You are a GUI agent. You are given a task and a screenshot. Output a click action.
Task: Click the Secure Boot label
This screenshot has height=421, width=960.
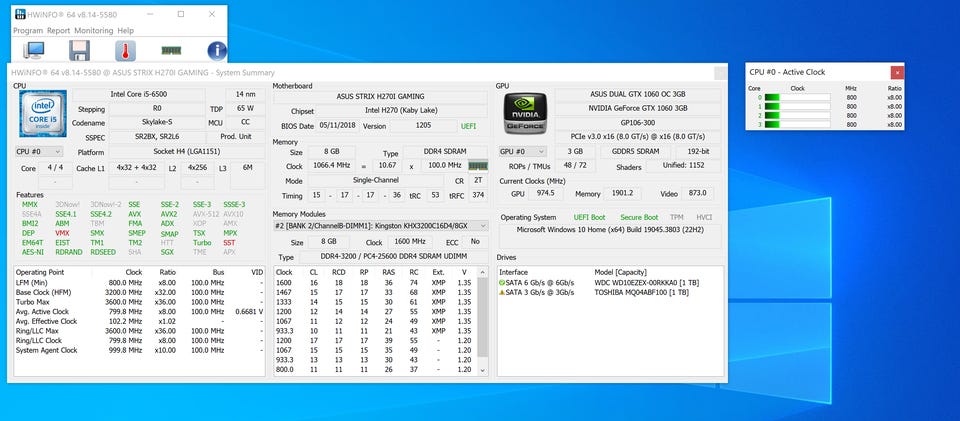[639, 217]
